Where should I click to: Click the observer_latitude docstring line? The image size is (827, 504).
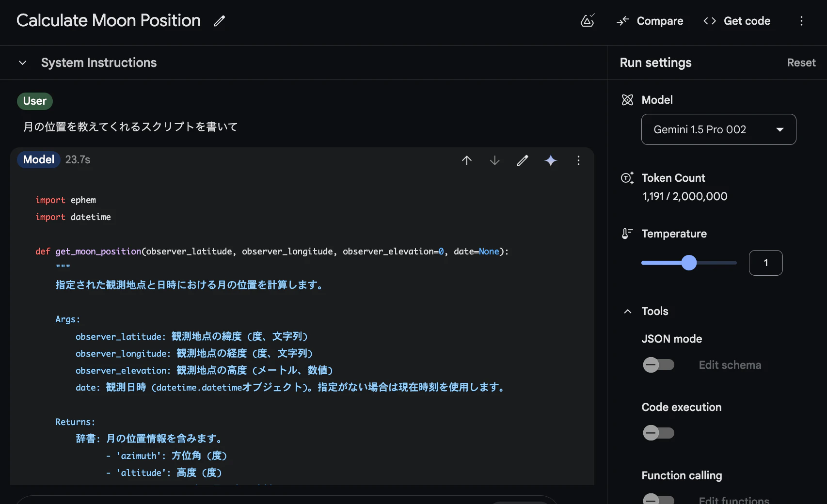[191, 337]
